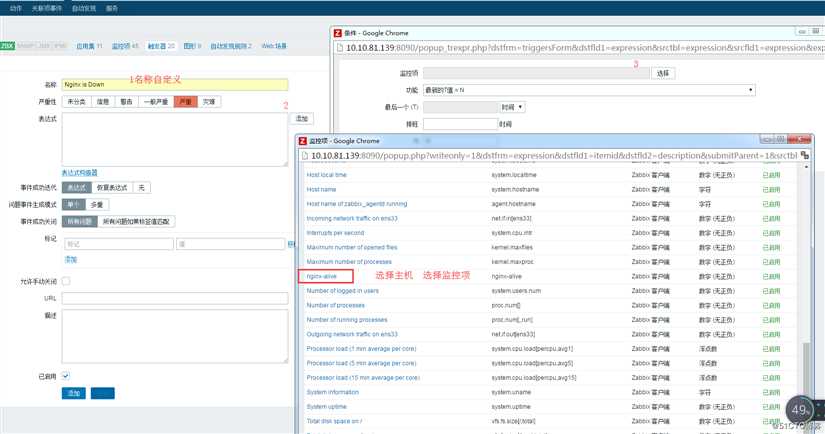
Task: Click the Zabbix icon in 监控项 window title
Action: point(303,141)
